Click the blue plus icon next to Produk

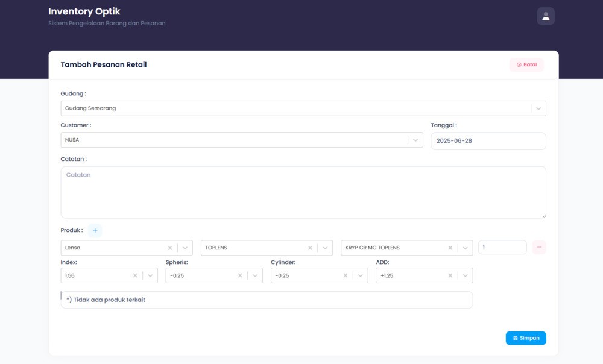[95, 231]
